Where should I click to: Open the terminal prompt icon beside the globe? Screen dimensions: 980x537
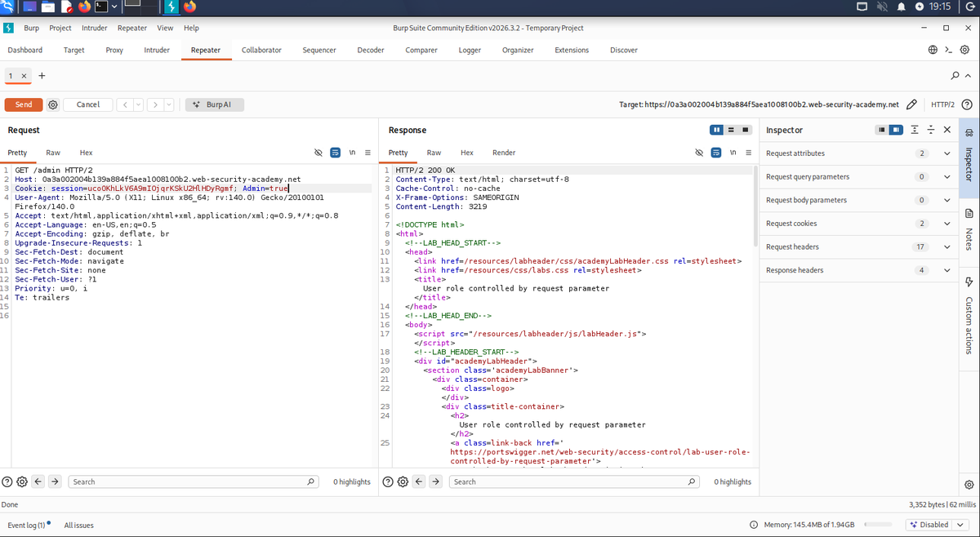(x=948, y=50)
